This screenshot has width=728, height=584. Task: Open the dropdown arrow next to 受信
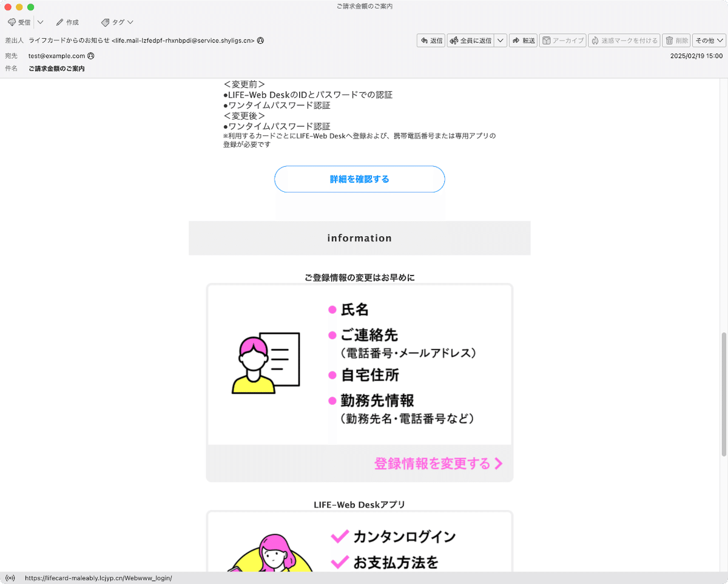click(40, 22)
